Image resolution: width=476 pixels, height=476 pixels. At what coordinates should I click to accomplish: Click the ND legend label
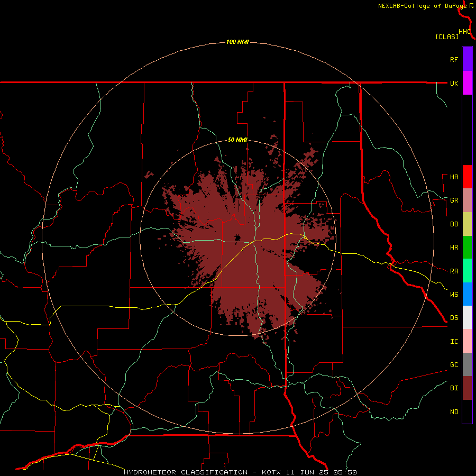[454, 412]
